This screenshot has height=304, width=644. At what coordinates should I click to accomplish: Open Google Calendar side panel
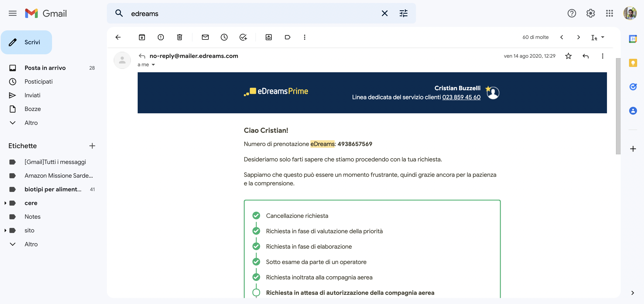pyautogui.click(x=633, y=38)
